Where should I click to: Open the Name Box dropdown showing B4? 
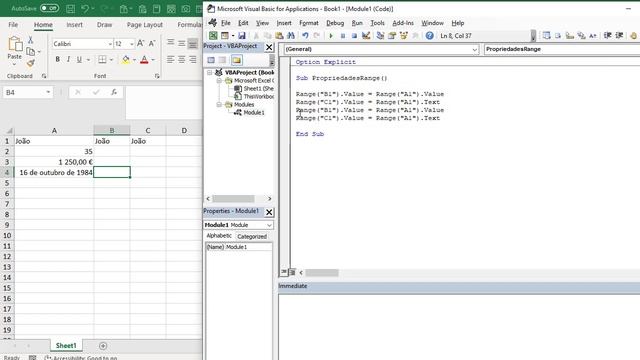point(48,93)
